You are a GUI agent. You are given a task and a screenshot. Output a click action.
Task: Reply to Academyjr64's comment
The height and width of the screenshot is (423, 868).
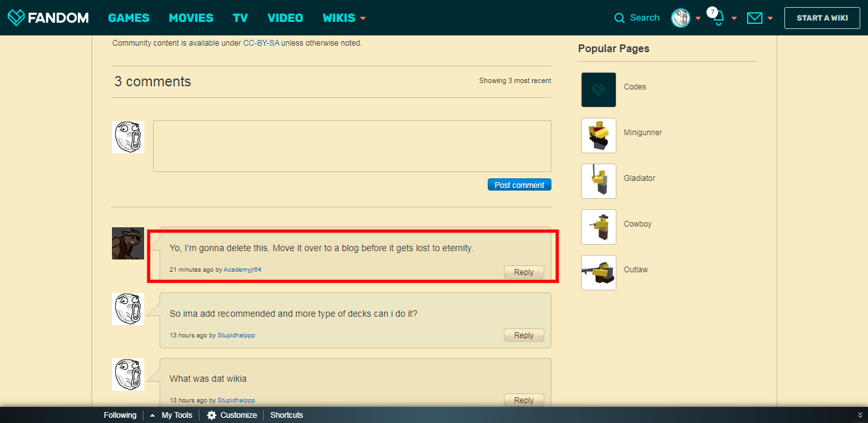click(524, 272)
